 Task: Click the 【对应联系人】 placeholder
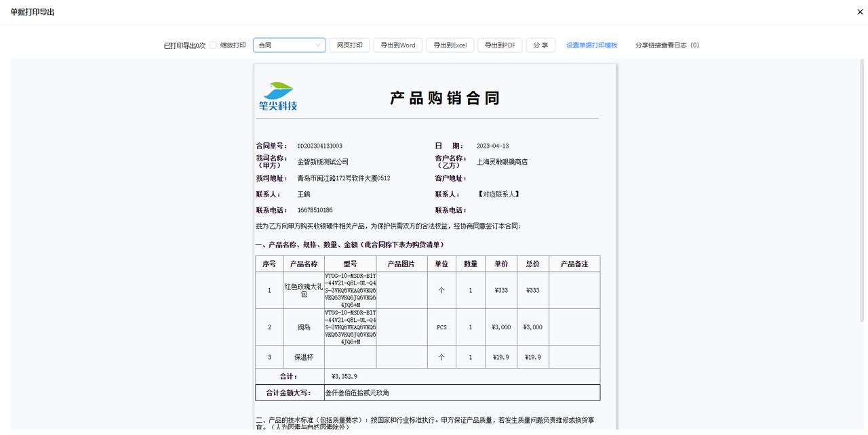click(x=498, y=194)
